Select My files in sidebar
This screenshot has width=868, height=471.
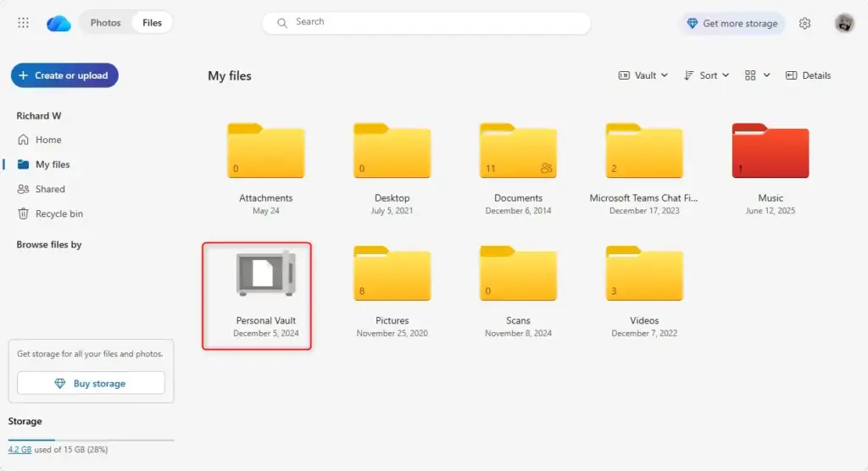click(x=53, y=164)
